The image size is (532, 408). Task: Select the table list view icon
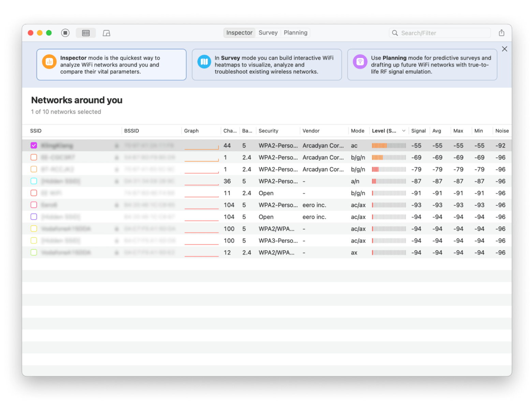click(x=86, y=33)
